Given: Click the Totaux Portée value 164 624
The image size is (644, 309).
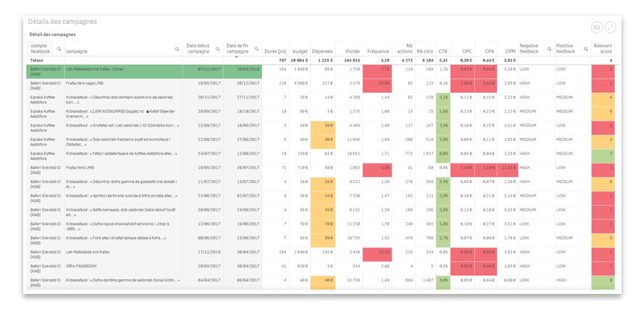Looking at the screenshot, I should click(351, 60).
